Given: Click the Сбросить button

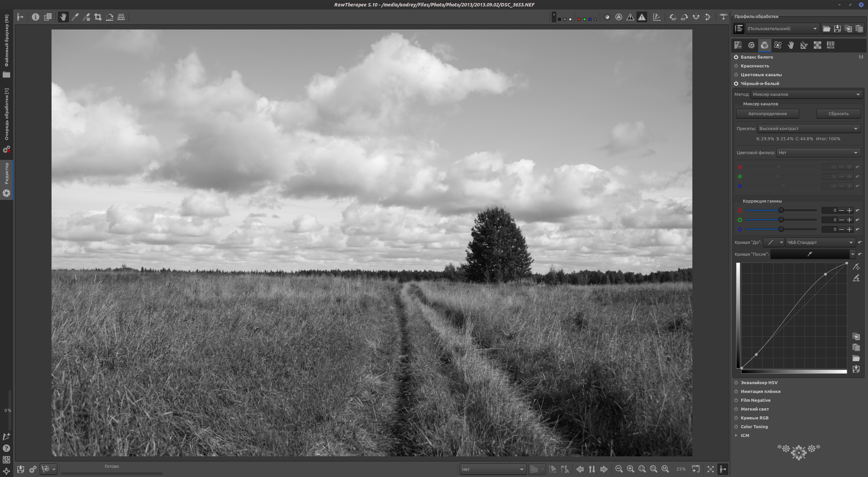Looking at the screenshot, I should (x=838, y=113).
